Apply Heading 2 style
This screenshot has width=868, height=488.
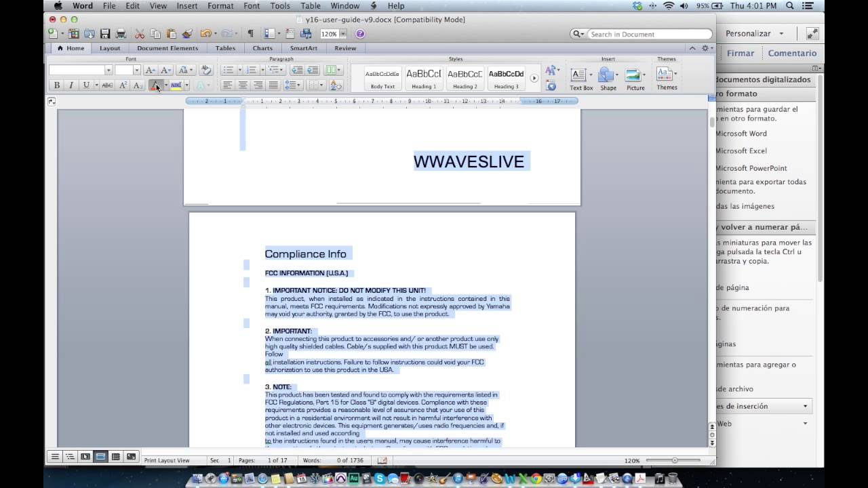click(465, 78)
